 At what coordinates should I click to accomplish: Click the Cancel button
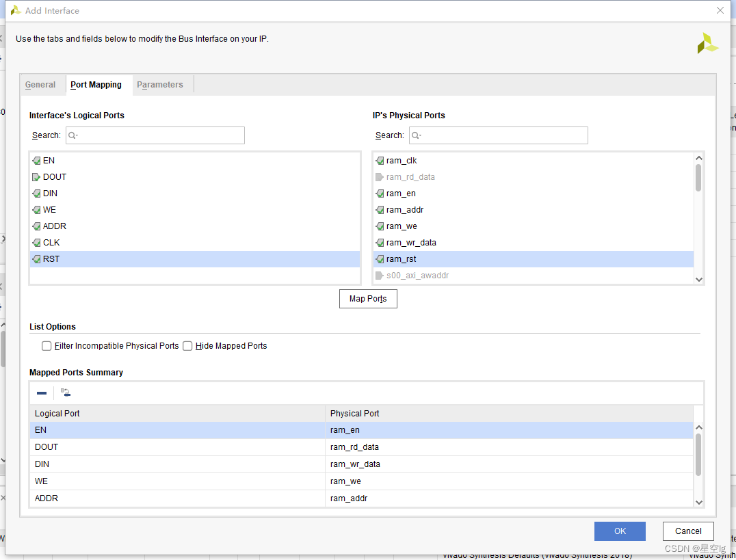pyautogui.click(x=688, y=531)
